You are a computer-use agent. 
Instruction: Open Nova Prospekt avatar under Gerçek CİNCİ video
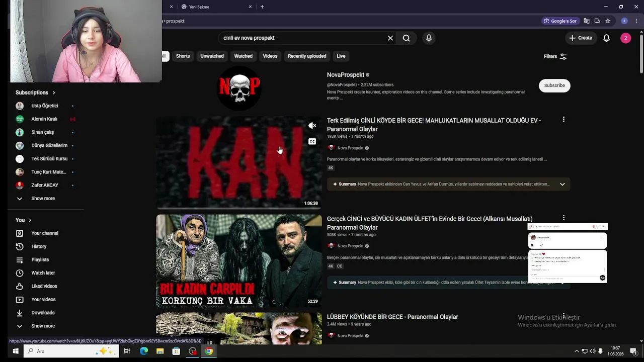(331, 246)
